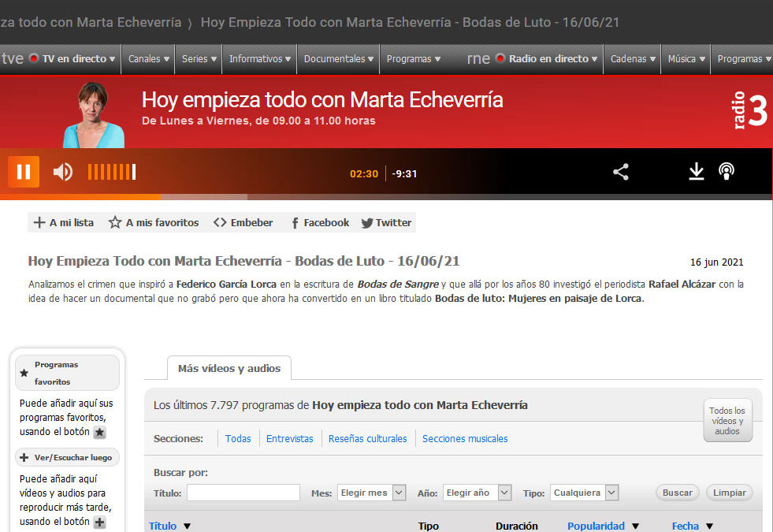Open the 'Hoy empieza todo con Marta Echeverría' banner title
The image size is (773, 532).
(x=322, y=100)
